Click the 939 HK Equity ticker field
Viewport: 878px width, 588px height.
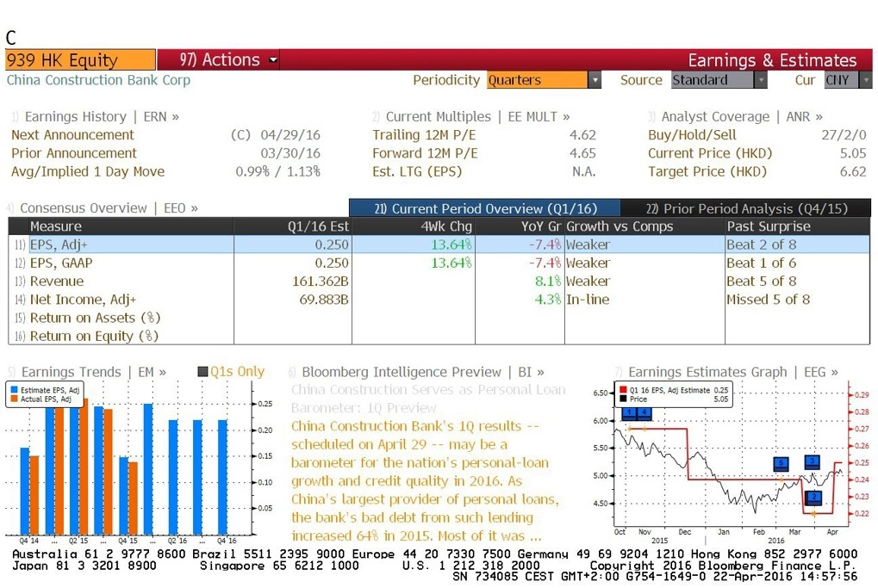click(x=81, y=60)
